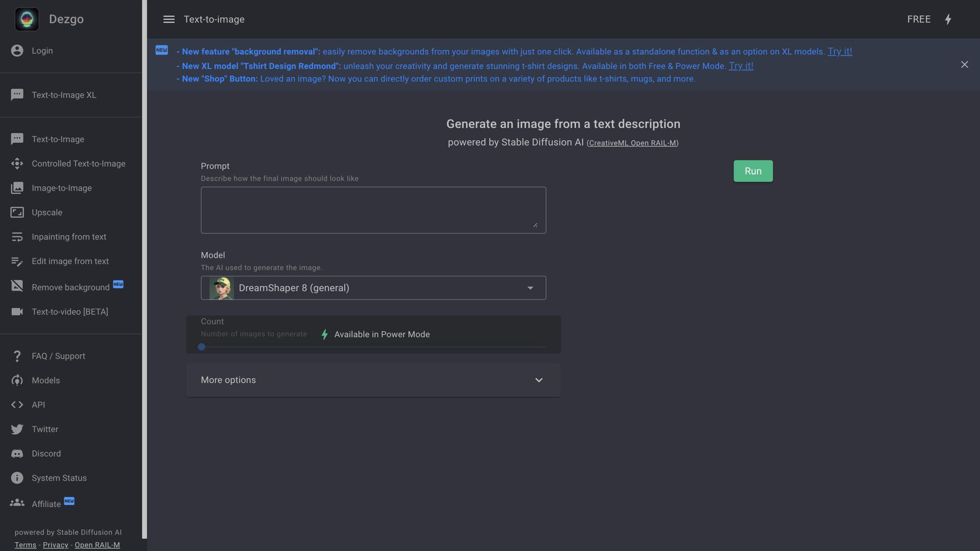This screenshot has height=551, width=980.
Task: Click the Discord icon in sidebar
Action: click(x=17, y=454)
